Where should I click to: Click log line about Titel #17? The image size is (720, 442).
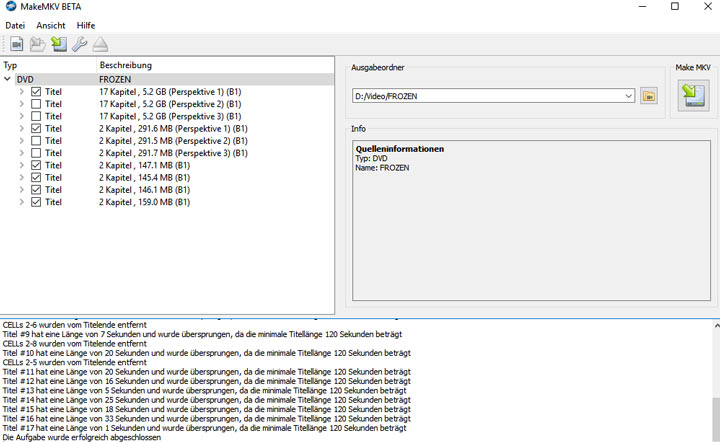tap(204, 428)
